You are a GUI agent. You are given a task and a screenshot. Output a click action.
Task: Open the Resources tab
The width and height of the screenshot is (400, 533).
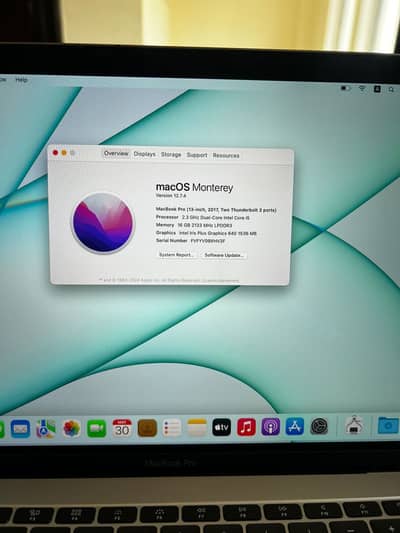tap(226, 155)
